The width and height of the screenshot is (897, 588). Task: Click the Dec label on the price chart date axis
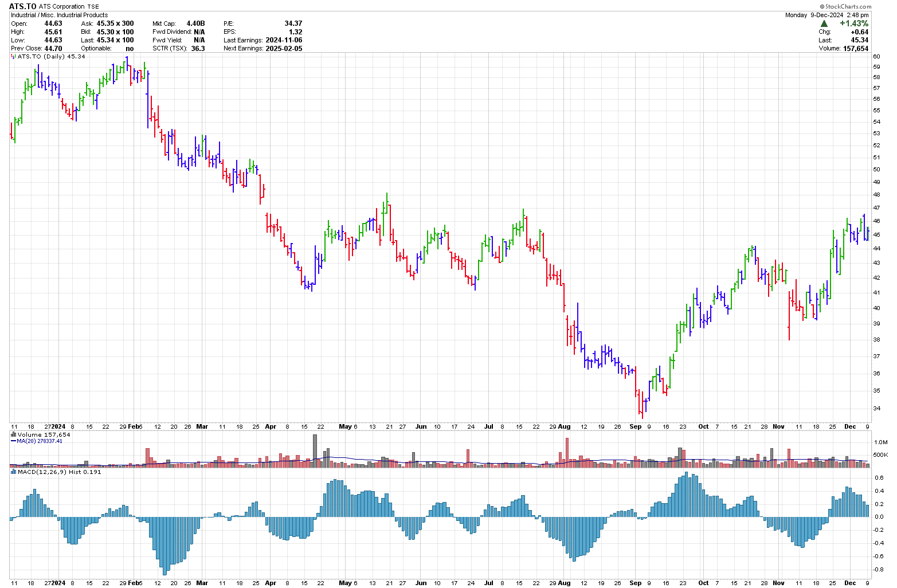coord(850,426)
